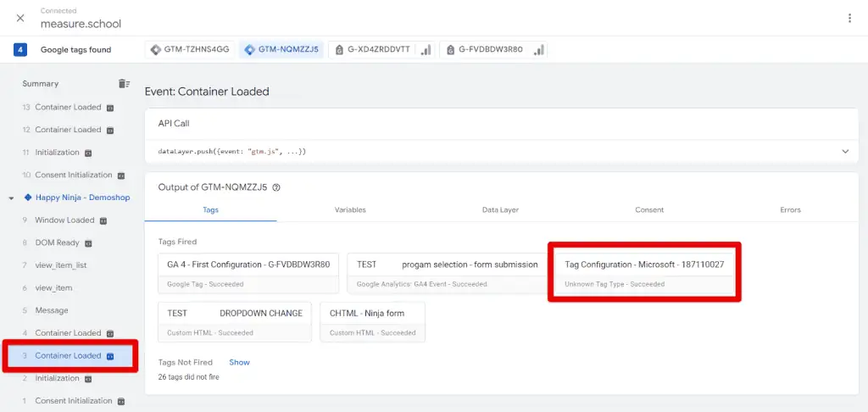The image size is (868, 412).
Task: Click the Event: Container Loaded heading
Action: pos(207,92)
